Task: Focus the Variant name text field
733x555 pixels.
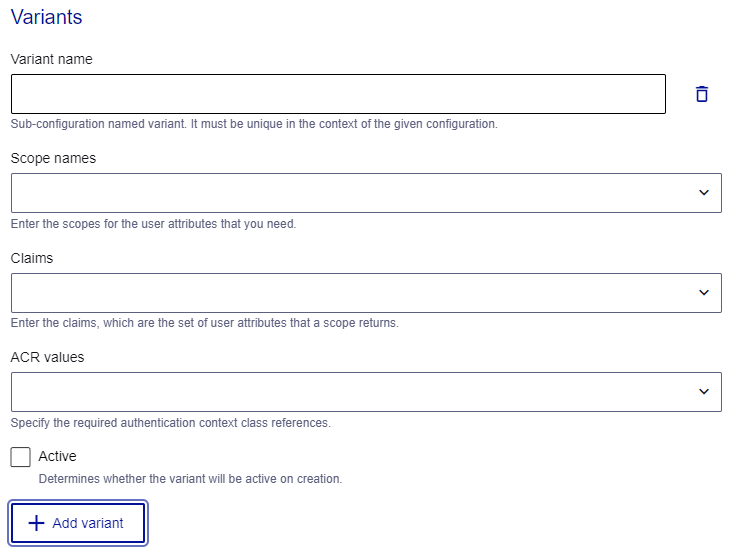Action: click(x=338, y=94)
